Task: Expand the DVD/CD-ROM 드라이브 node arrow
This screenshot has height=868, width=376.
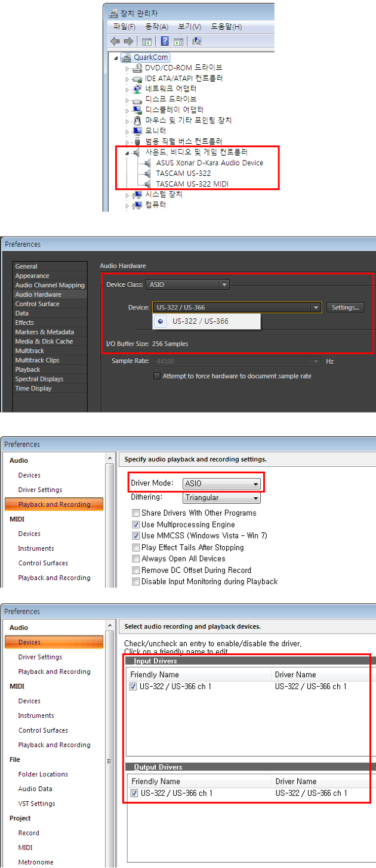Action: [127, 69]
